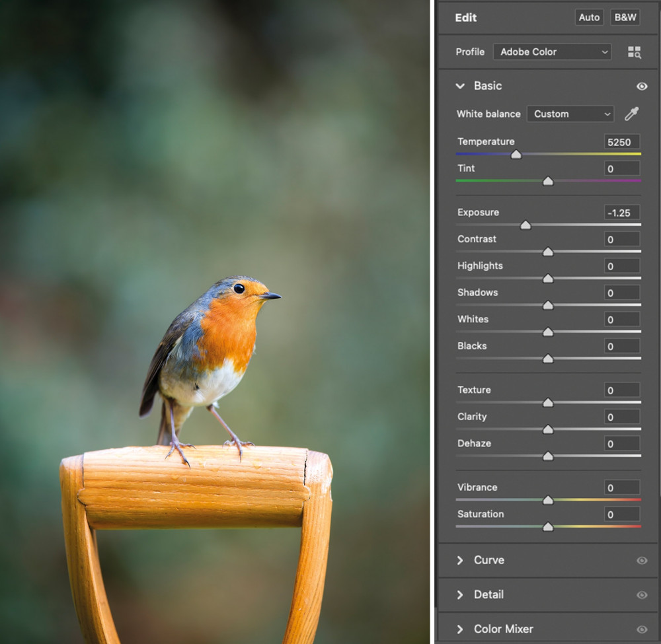Screen dimensions: 661x644
Task: Select the white balance eyedropper tool
Action: click(631, 114)
